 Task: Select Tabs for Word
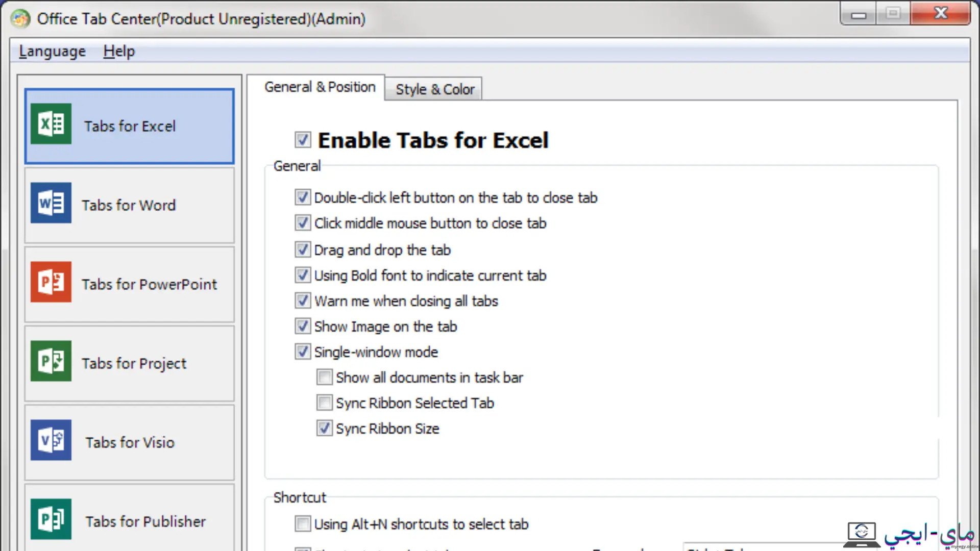pyautogui.click(x=130, y=205)
